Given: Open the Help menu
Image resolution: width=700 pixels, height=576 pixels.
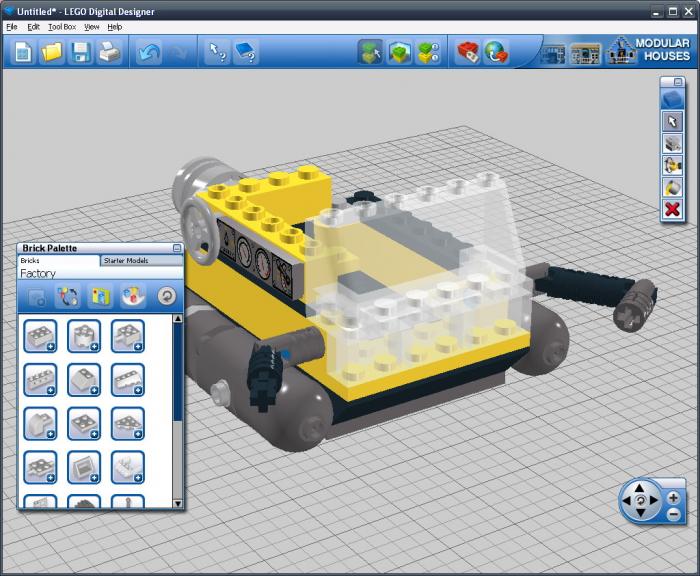Looking at the screenshot, I should pos(115,27).
